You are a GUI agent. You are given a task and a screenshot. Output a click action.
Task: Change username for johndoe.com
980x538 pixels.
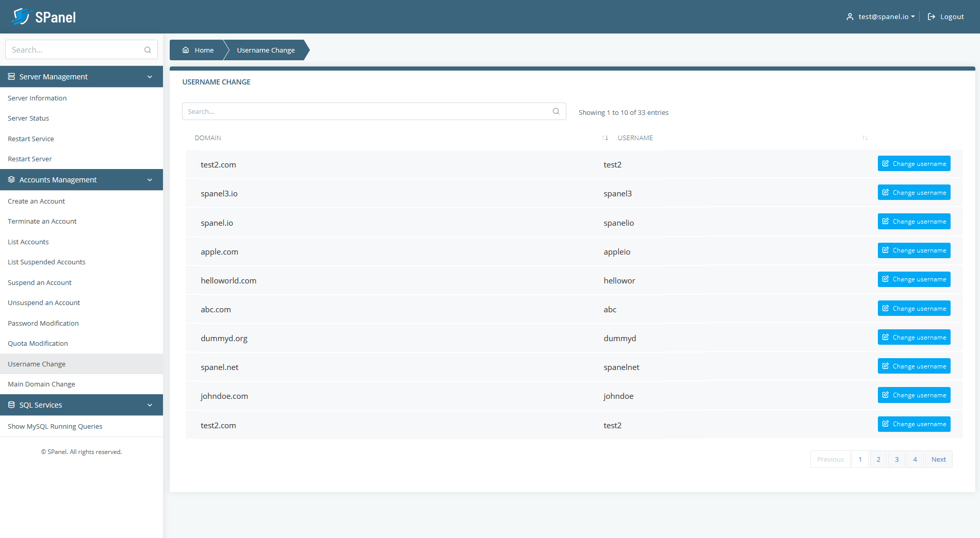(913, 395)
